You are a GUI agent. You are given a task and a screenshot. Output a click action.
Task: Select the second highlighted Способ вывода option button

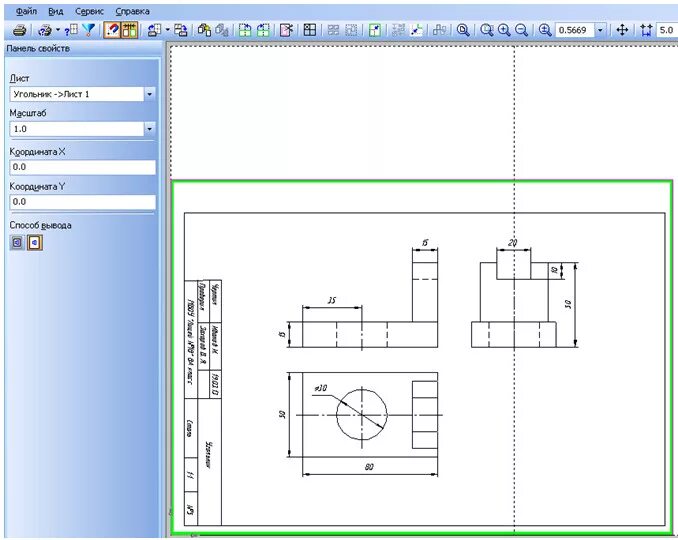[35, 243]
